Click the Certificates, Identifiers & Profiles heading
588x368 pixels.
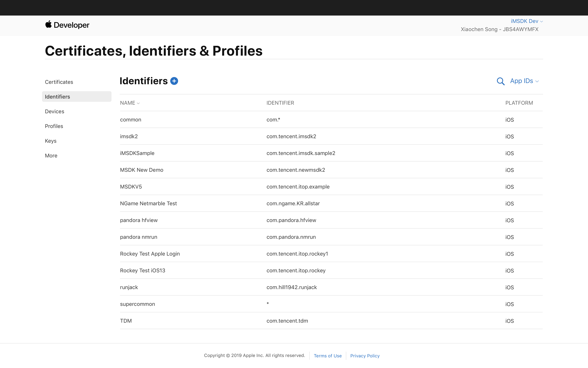point(154,51)
